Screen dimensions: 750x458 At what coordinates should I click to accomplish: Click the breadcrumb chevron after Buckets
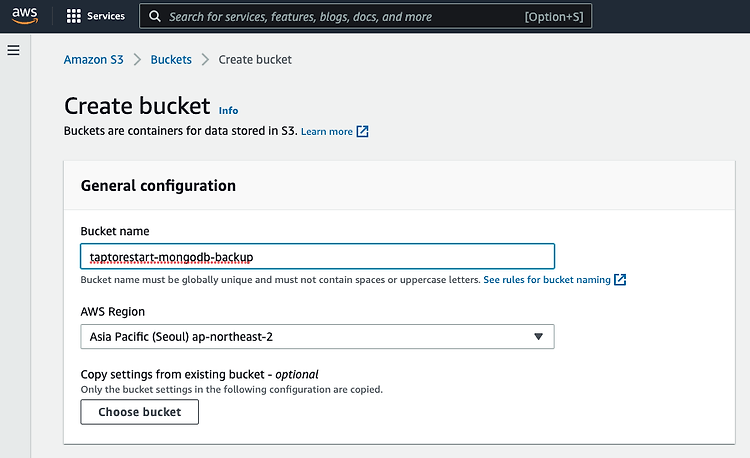(x=205, y=60)
